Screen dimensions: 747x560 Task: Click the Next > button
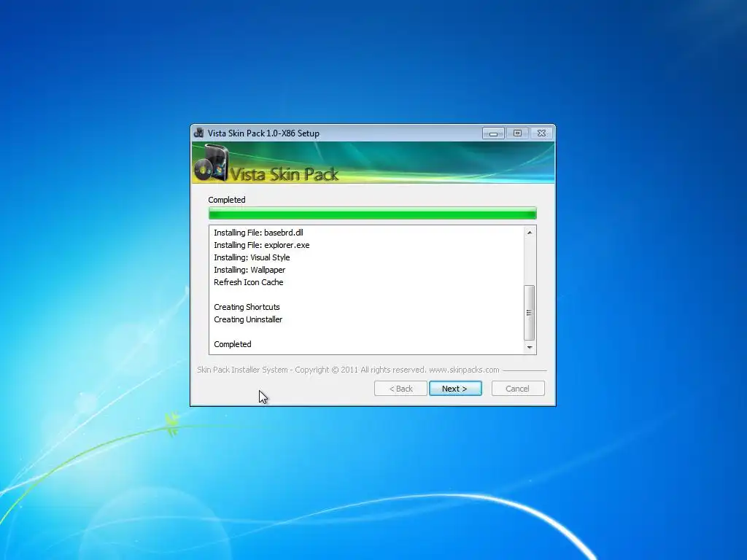(x=455, y=389)
